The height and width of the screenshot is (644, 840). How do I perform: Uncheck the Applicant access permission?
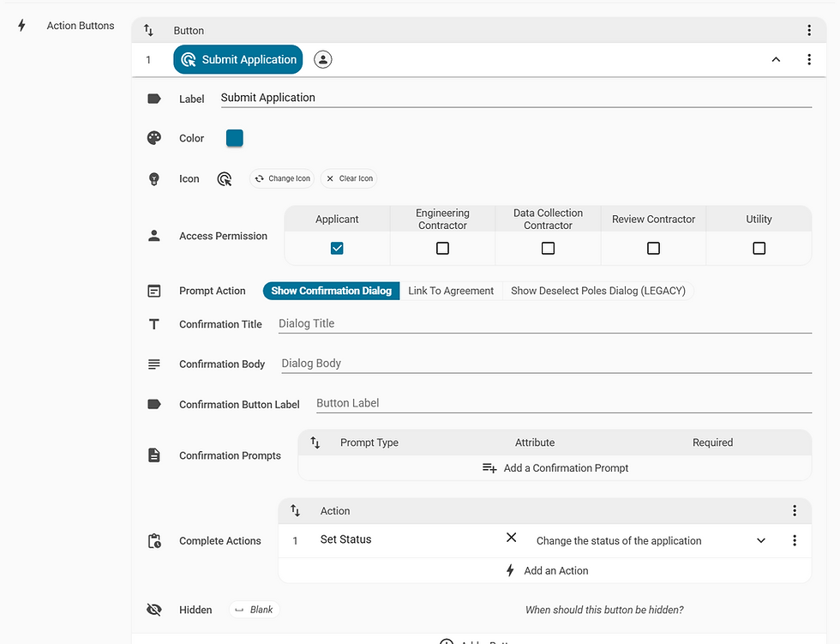[337, 248]
